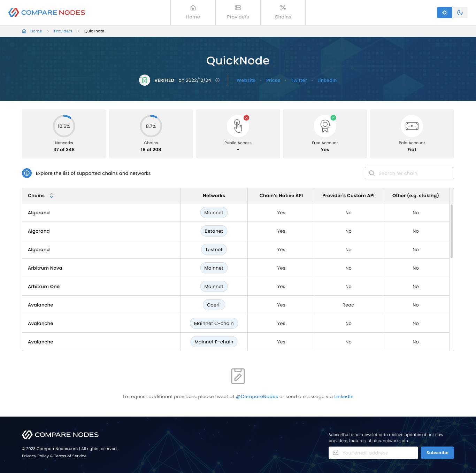Click the Providers tab server icon

pos(238,8)
